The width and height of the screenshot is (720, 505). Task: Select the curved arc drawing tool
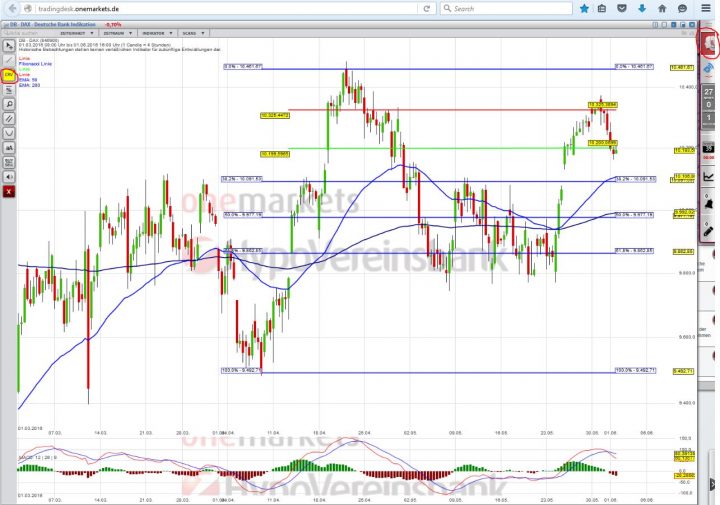tap(9, 133)
